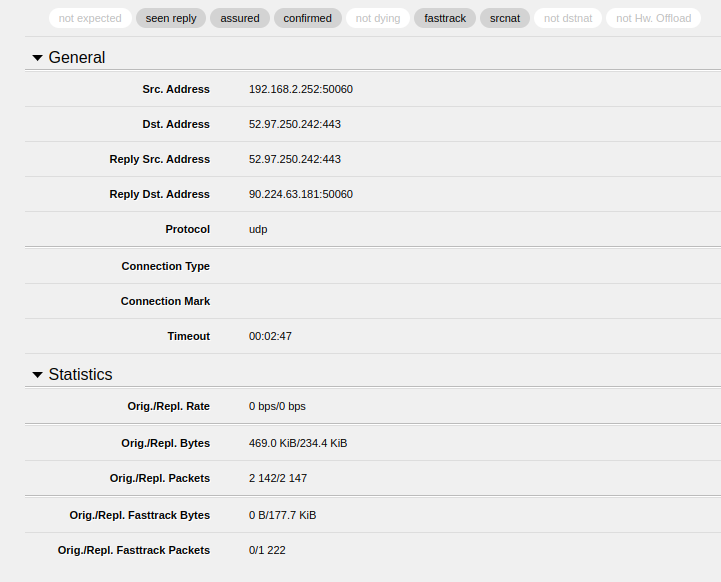Click the "confirmed" status flag
This screenshot has width=721, height=582.
point(308,18)
